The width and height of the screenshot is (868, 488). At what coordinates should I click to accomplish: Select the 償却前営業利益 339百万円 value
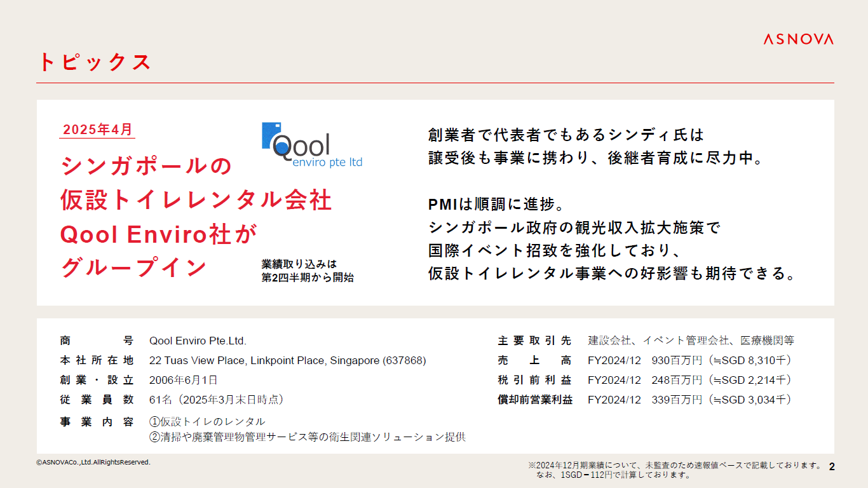tap(689, 400)
